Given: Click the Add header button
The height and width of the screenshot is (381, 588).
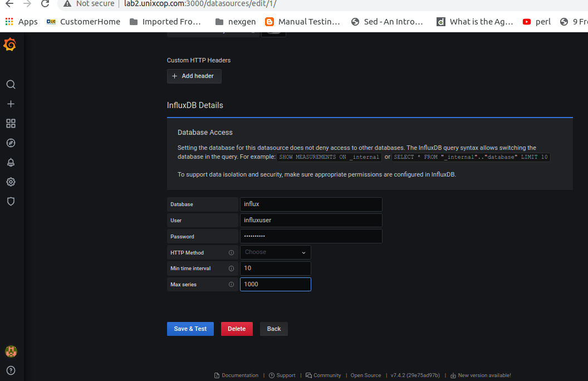Looking at the screenshot, I should tap(194, 76).
